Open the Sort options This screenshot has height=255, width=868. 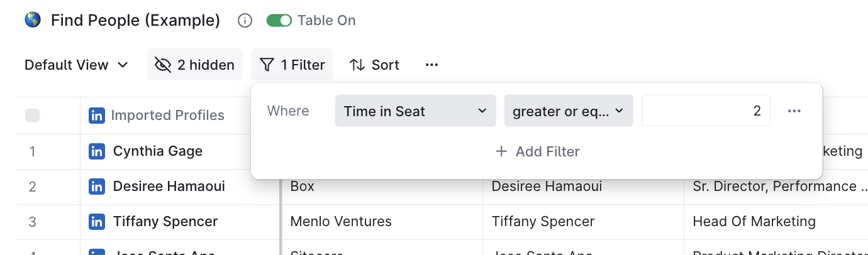click(374, 65)
